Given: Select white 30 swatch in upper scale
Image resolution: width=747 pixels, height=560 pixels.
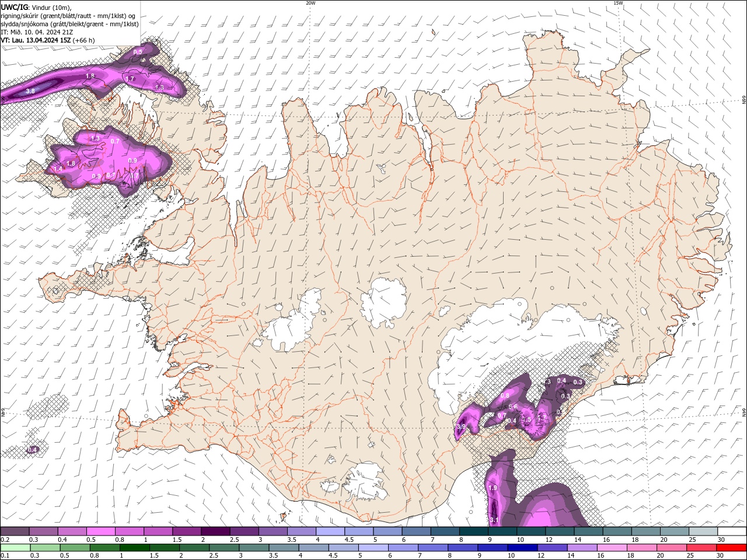Looking at the screenshot, I should point(732,531).
